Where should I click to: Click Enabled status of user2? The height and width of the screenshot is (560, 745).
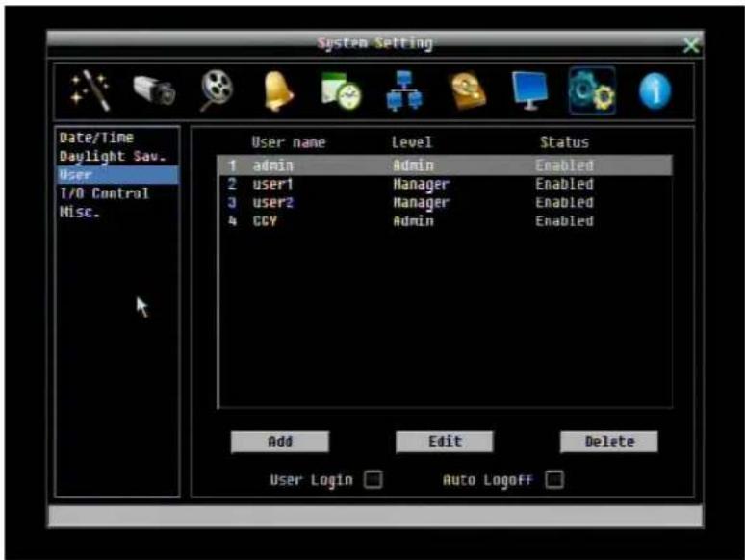(564, 202)
